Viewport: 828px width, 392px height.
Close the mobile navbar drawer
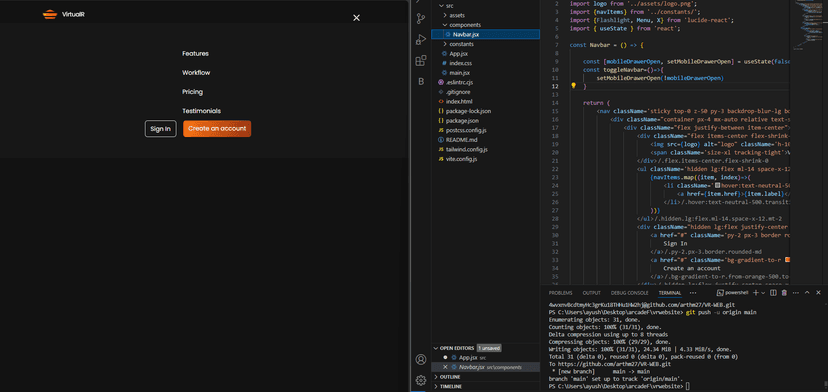pos(356,18)
